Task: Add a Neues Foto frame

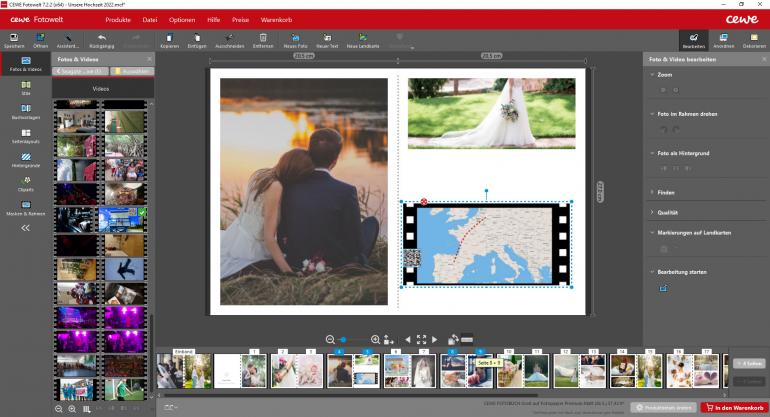Action: (296, 40)
